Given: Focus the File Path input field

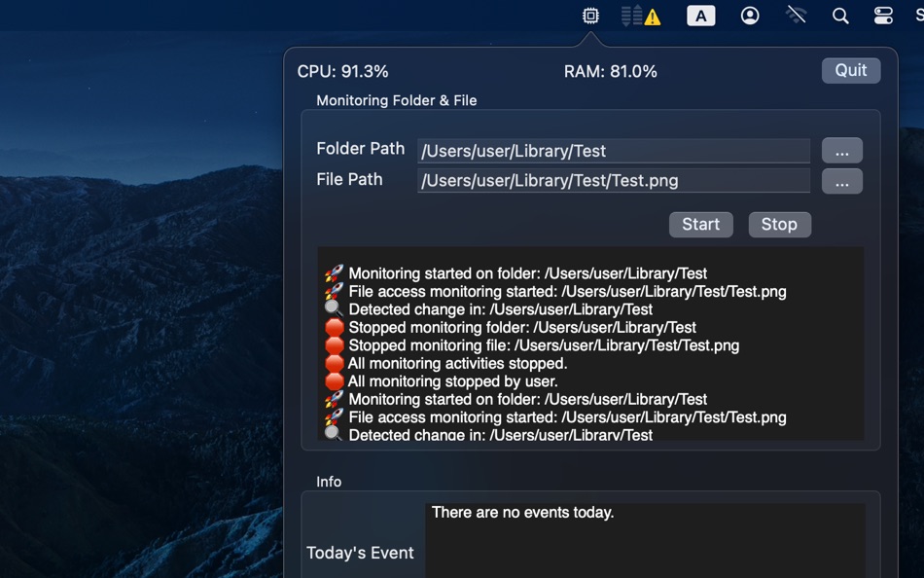Looking at the screenshot, I should (614, 181).
